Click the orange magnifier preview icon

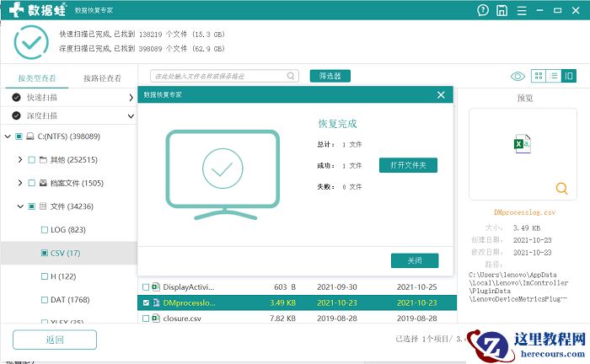coord(561,188)
